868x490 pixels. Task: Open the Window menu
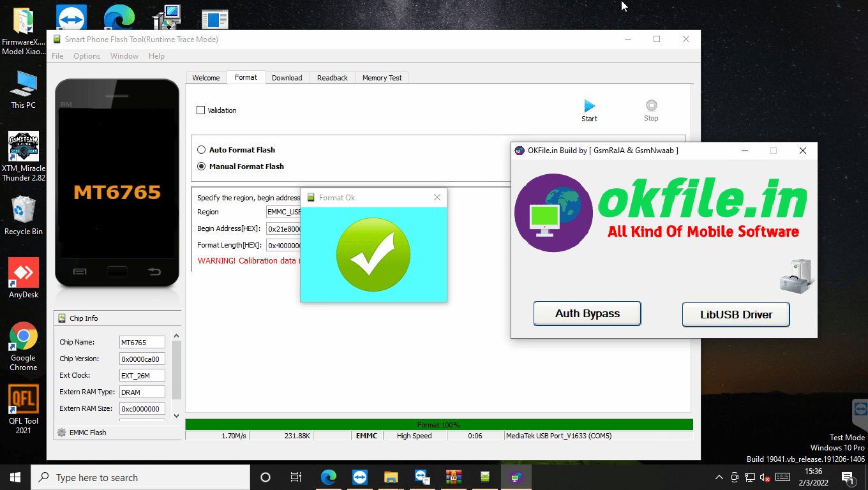tap(124, 56)
